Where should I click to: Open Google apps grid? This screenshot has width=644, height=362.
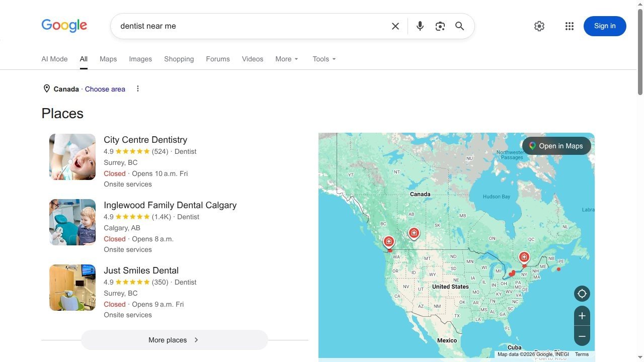click(570, 26)
